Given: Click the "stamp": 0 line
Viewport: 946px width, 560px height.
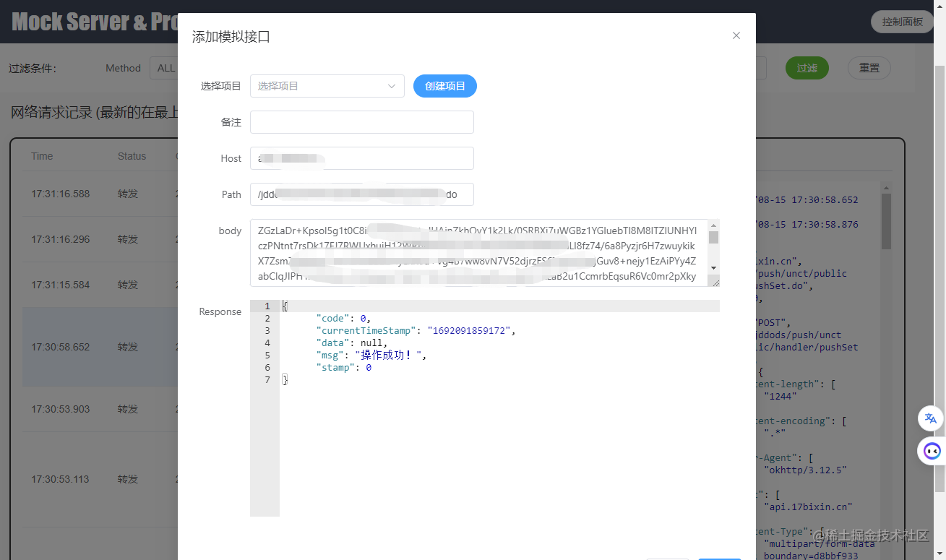Looking at the screenshot, I should [344, 368].
